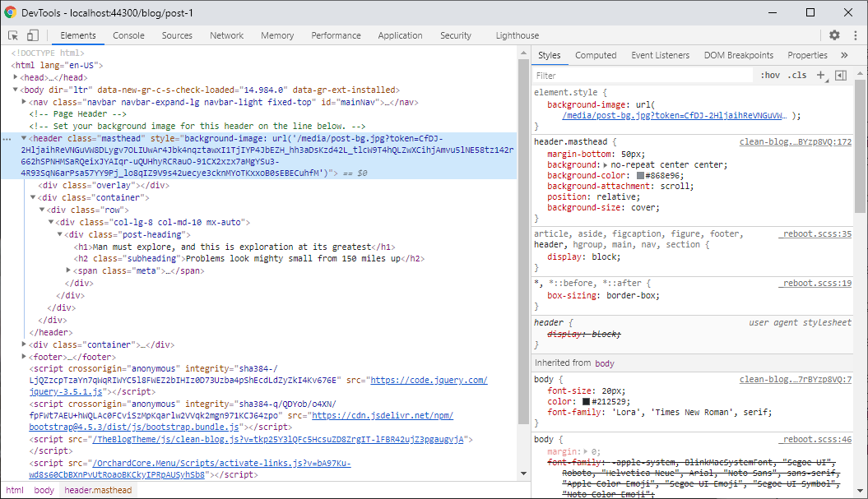Open the DevTools three-dot menu

point(856,35)
